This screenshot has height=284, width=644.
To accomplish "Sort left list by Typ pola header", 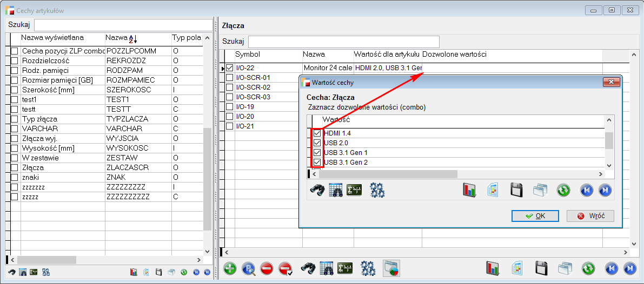I will coord(187,38).
